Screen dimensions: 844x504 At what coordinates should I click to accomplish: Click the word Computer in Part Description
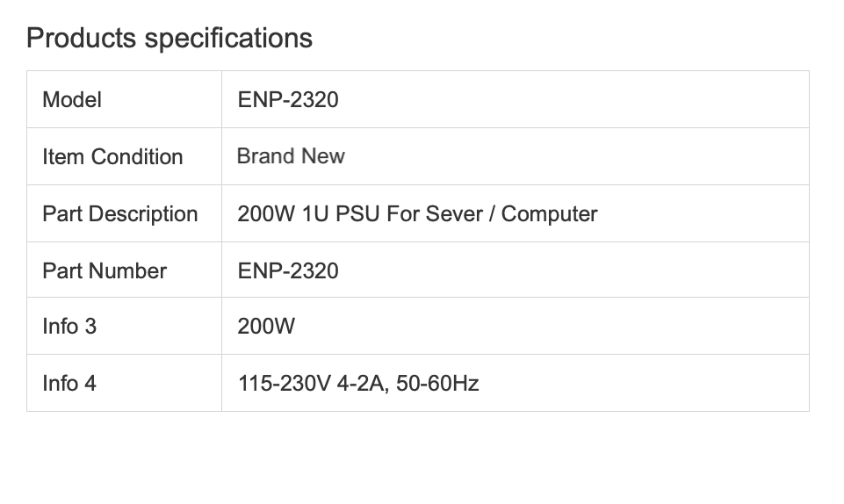(x=549, y=214)
